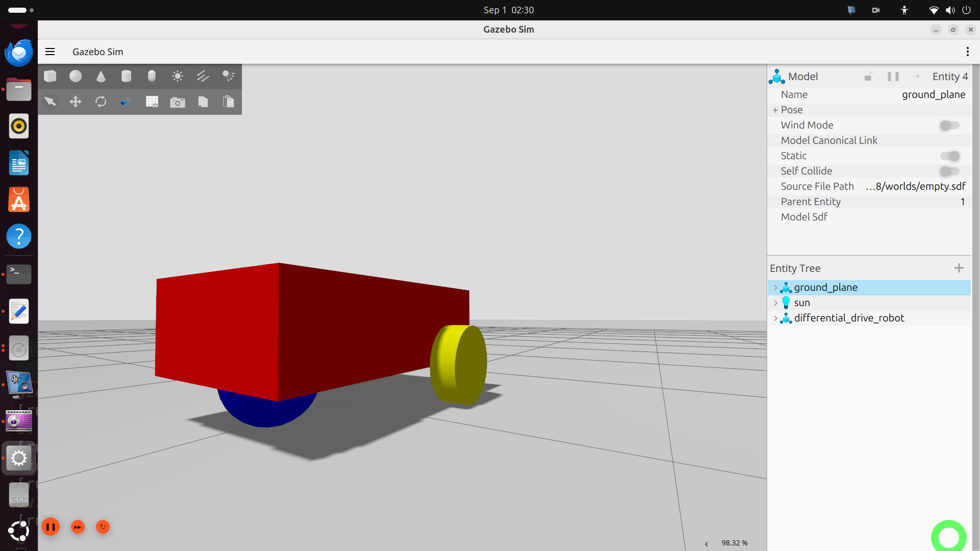Image resolution: width=980 pixels, height=551 pixels.
Task: Click the rotate tool icon
Action: click(x=100, y=101)
